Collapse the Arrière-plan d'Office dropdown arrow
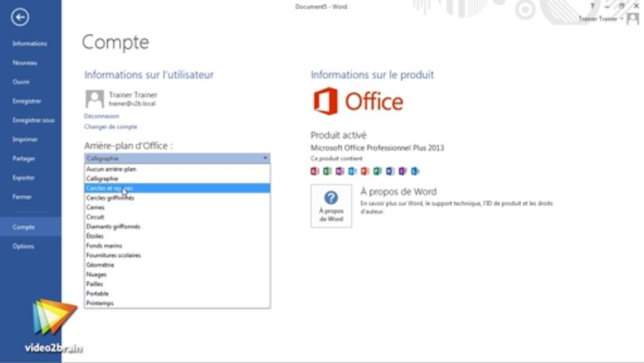The image size is (644, 363). click(x=265, y=158)
